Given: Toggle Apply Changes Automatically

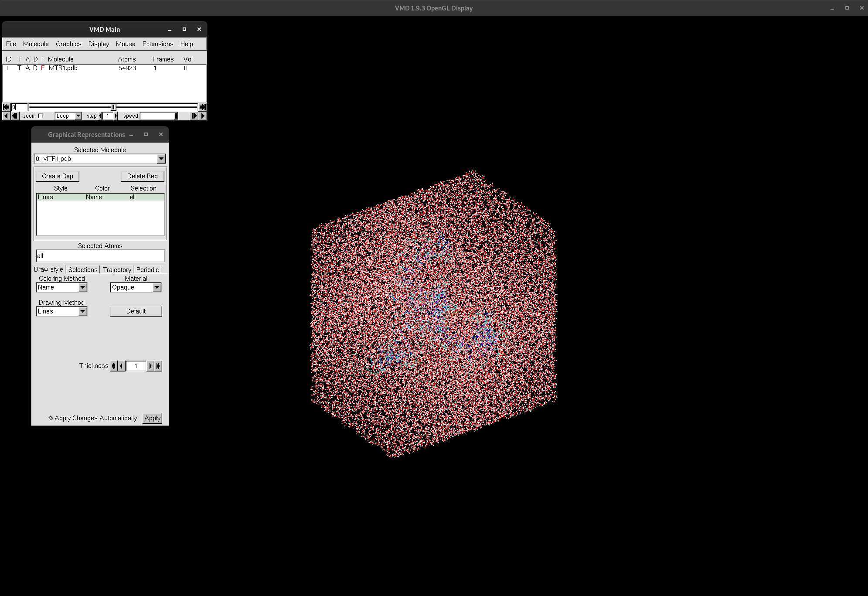Looking at the screenshot, I should pyautogui.click(x=51, y=418).
